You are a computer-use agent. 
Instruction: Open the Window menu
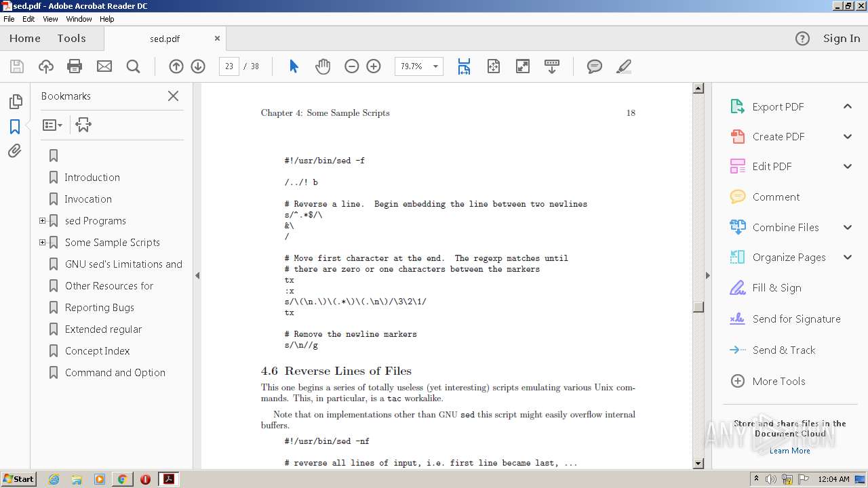tap(79, 19)
